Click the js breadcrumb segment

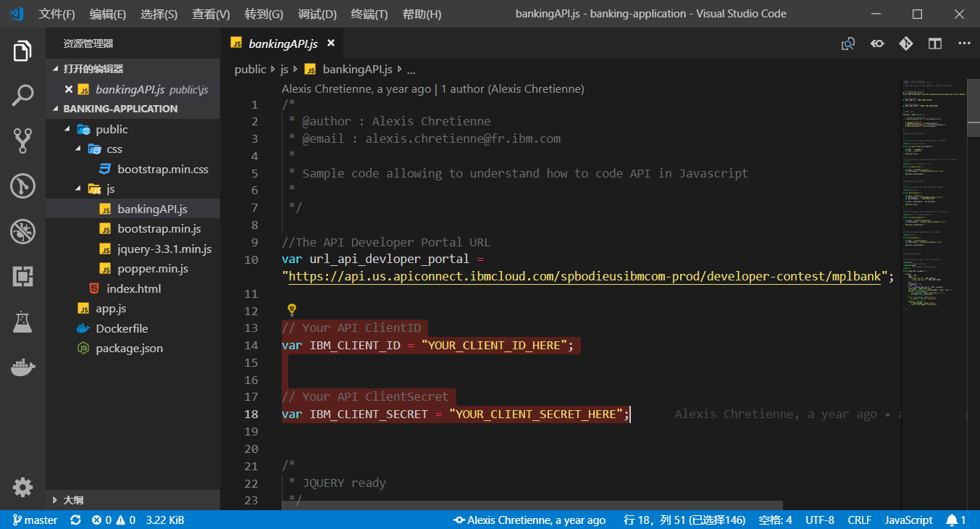click(x=284, y=70)
